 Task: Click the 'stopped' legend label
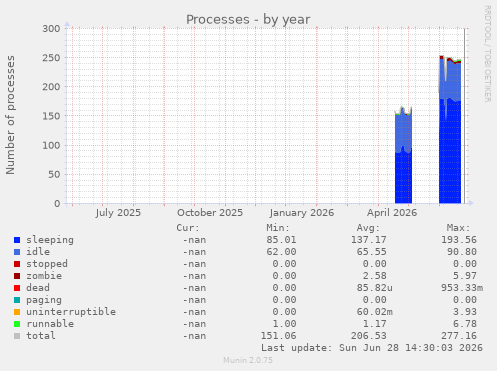47,264
